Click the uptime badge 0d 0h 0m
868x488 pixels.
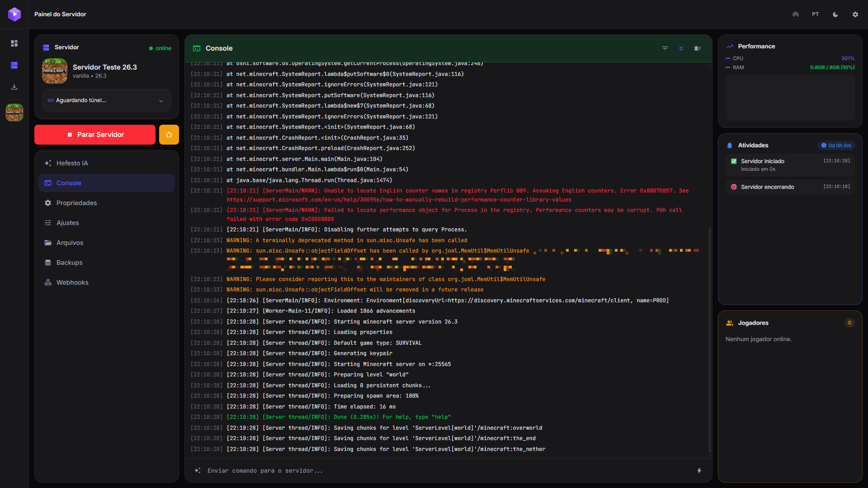(x=836, y=145)
